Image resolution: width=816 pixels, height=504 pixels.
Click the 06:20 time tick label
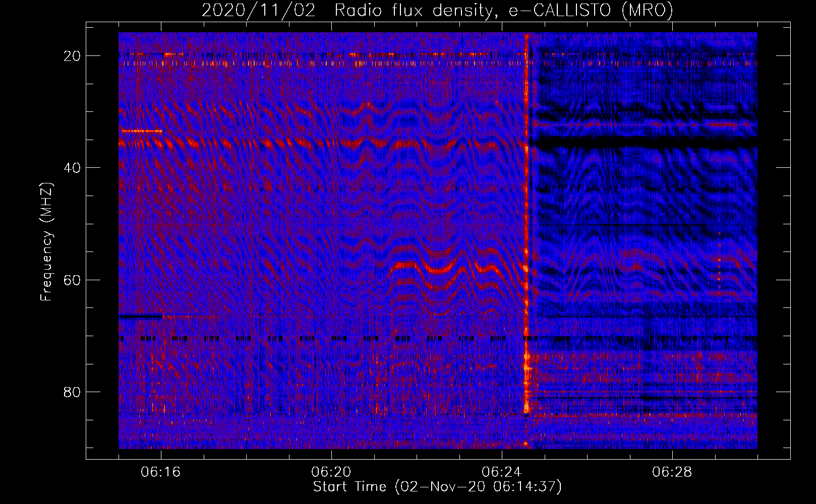pos(331,472)
